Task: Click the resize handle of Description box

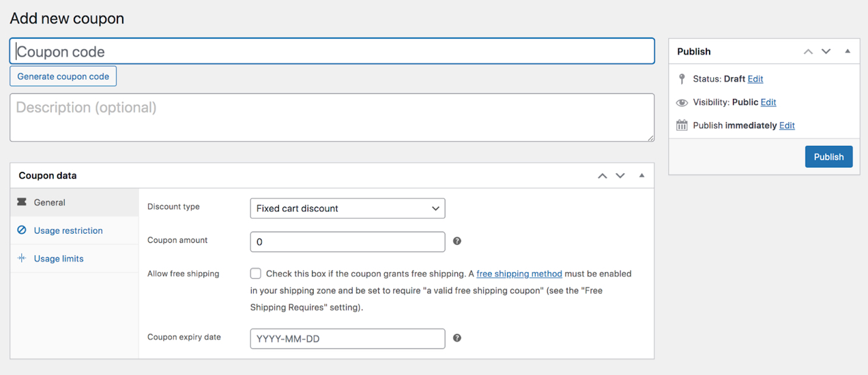Action: click(650, 138)
